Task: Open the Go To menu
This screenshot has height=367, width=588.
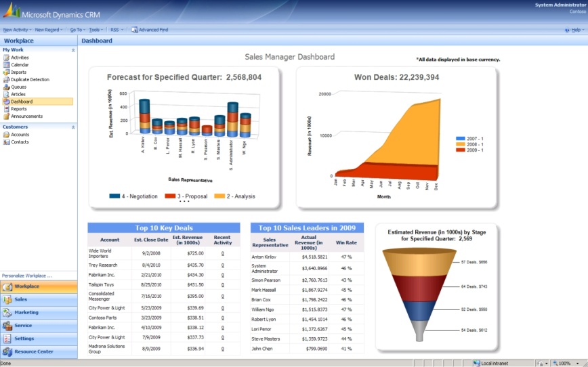Action: 78,30
